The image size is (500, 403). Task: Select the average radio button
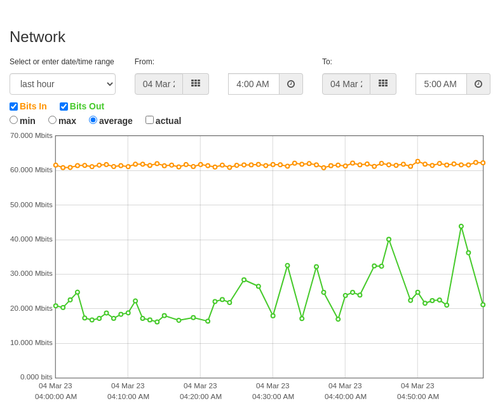[93, 120]
